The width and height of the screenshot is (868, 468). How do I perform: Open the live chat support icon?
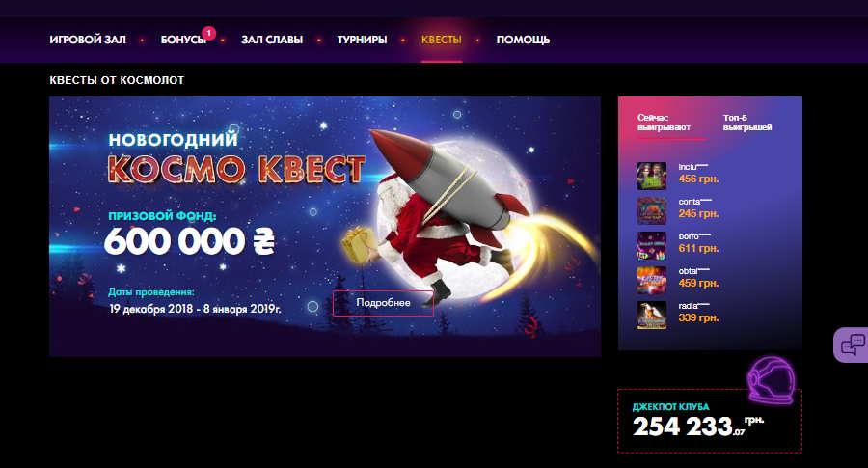852,345
